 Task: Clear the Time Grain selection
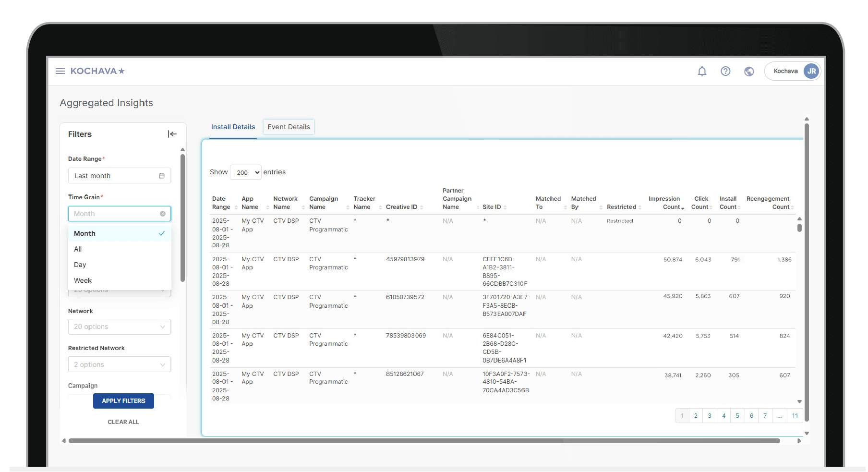[163, 214]
